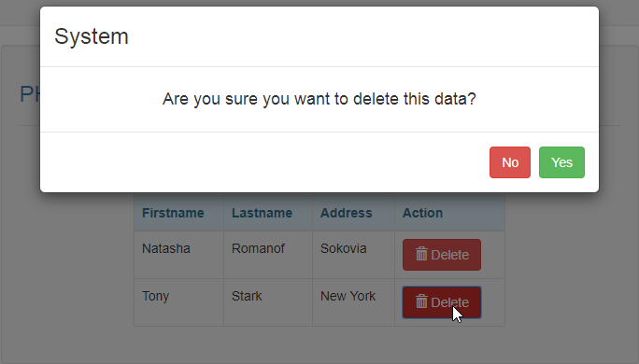Select the Romanof last name cell
Screen dimensions: 639x364
point(268,255)
